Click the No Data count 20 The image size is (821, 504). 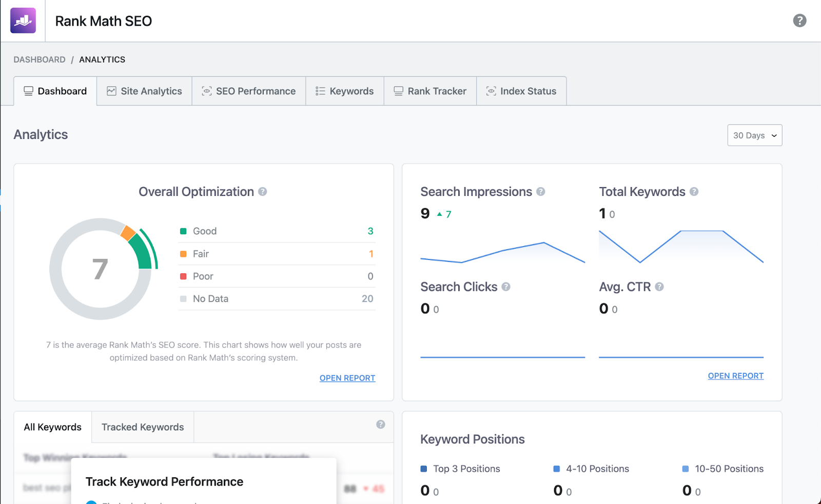[x=367, y=299]
